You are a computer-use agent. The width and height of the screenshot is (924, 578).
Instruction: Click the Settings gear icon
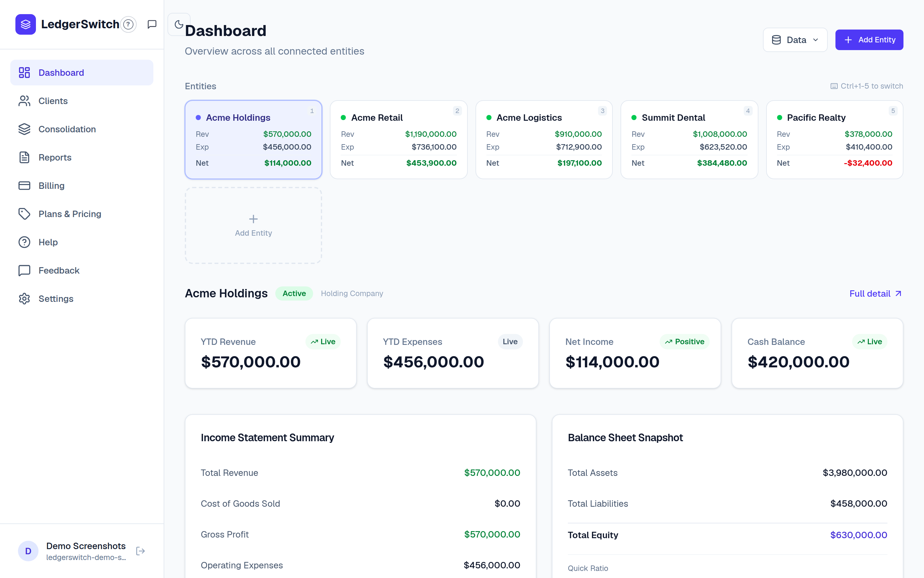pyautogui.click(x=24, y=299)
